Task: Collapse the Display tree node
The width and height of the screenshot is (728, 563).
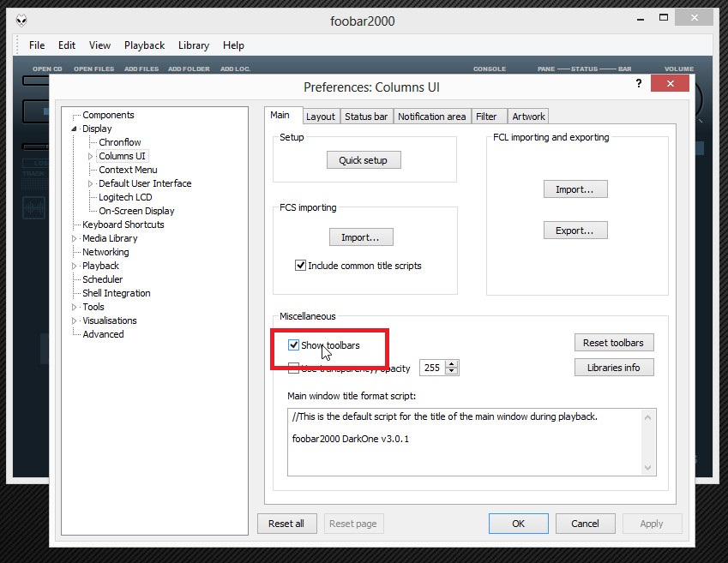Action: click(x=74, y=129)
